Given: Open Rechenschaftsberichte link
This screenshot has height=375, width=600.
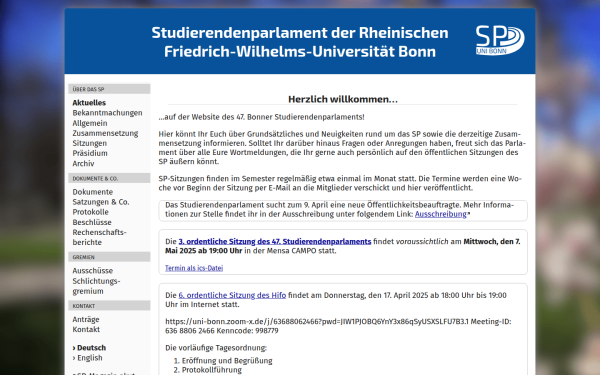Looking at the screenshot, I should point(99,237).
